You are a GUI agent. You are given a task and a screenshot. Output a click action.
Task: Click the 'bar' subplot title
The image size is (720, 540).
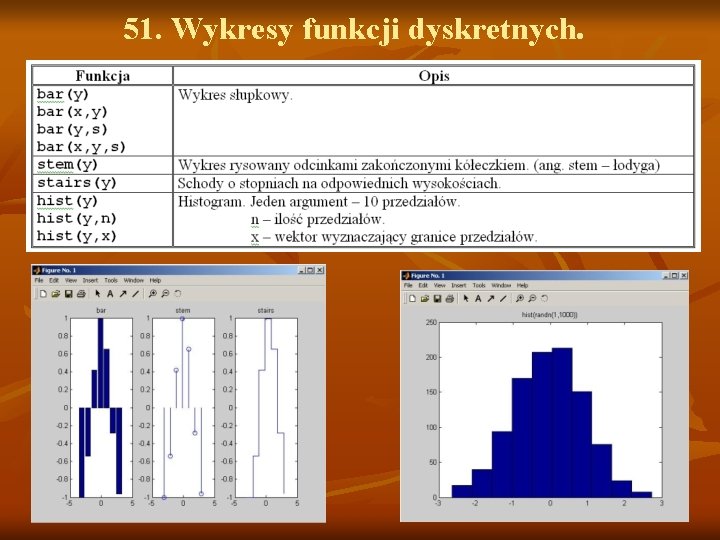[101, 310]
